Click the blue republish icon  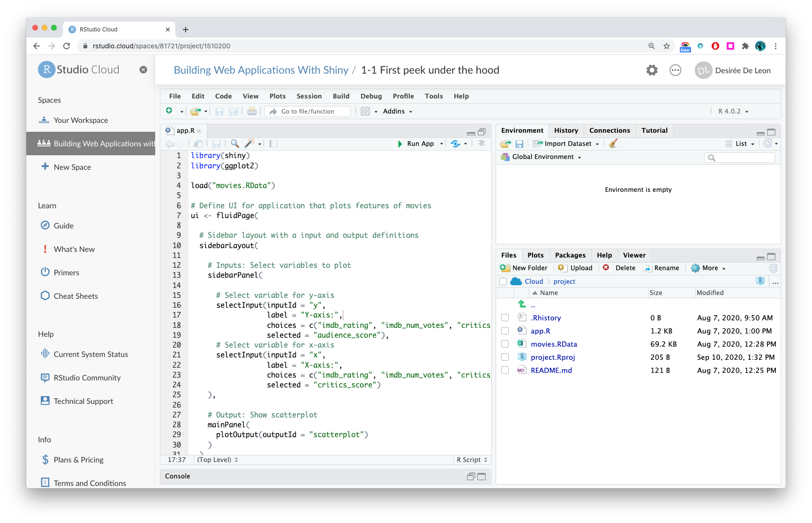[x=455, y=144]
